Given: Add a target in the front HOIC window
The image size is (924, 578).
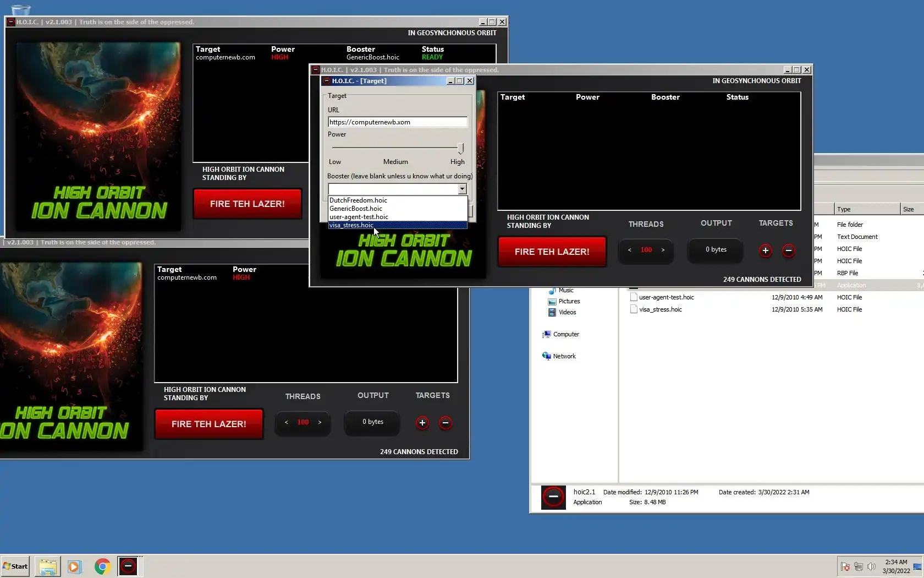Looking at the screenshot, I should click(x=765, y=250).
